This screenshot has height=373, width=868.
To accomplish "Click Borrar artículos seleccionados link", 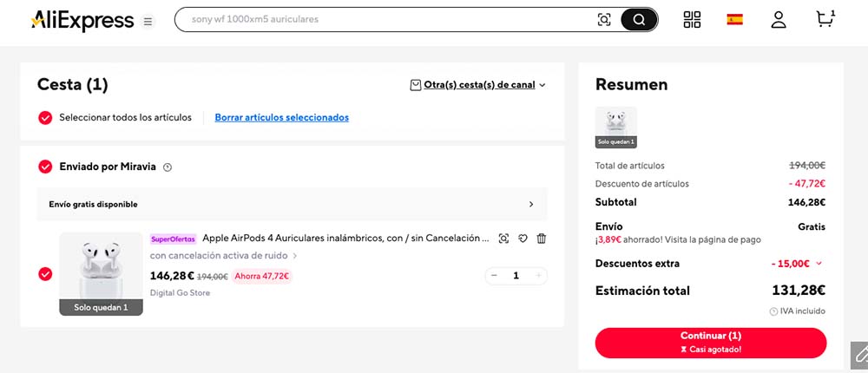I will (x=281, y=117).
